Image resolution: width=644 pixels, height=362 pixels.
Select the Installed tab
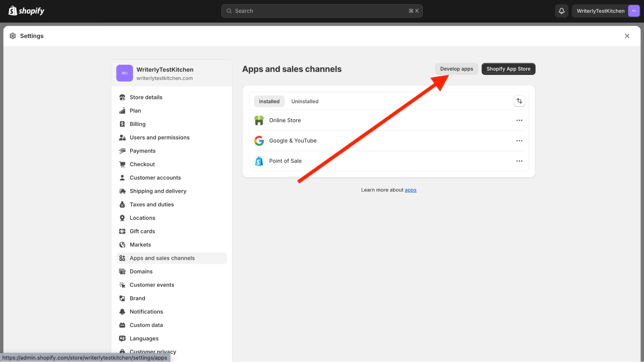(269, 101)
